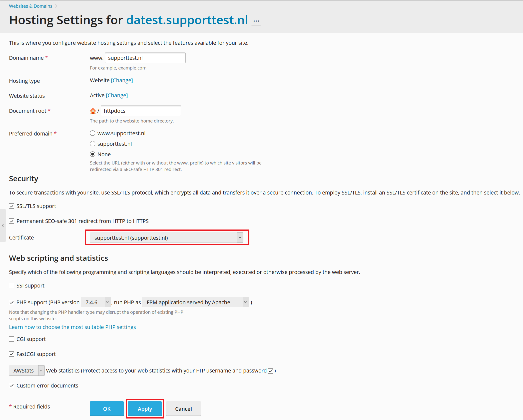This screenshot has width=523, height=420.
Task: Expand the collapsed left sidebar arrow
Action: click(x=3, y=225)
